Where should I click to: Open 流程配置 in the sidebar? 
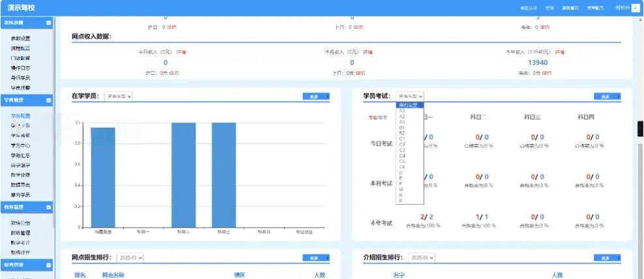point(21,48)
